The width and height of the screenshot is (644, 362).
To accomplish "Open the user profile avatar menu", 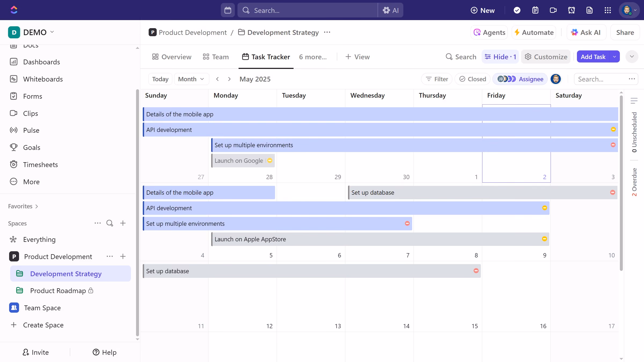I will pyautogui.click(x=629, y=10).
